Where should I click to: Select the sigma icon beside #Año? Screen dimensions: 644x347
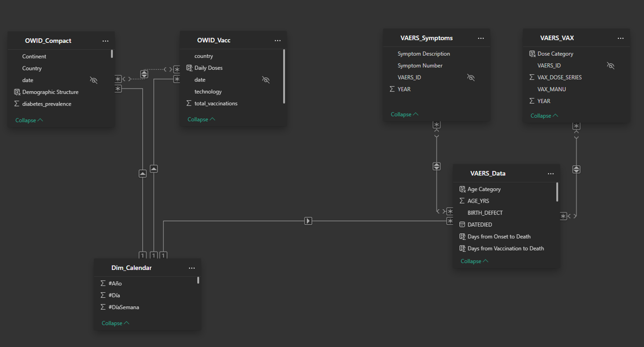tap(103, 284)
